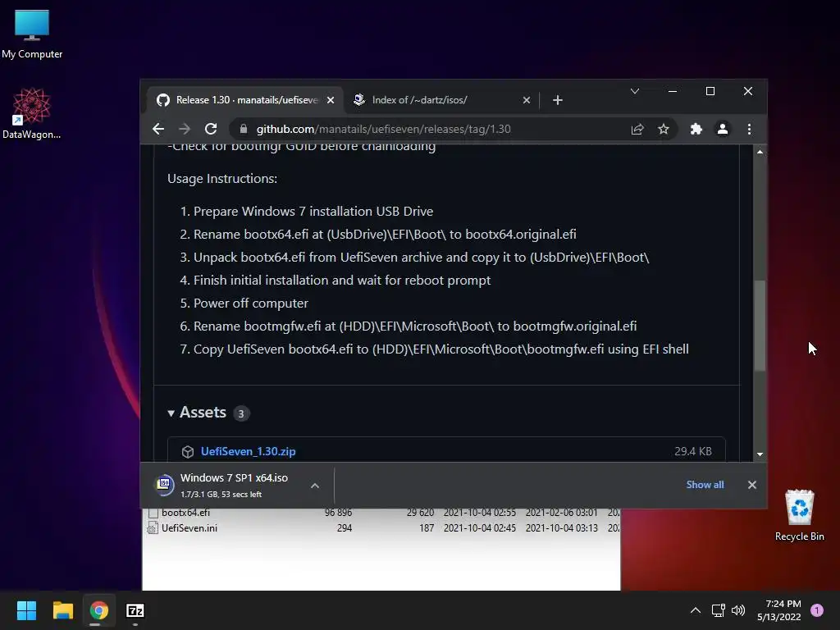Screen dimensions: 840x630
Task: Open download options chevron for Windows 7 ISO
Action: click(315, 486)
